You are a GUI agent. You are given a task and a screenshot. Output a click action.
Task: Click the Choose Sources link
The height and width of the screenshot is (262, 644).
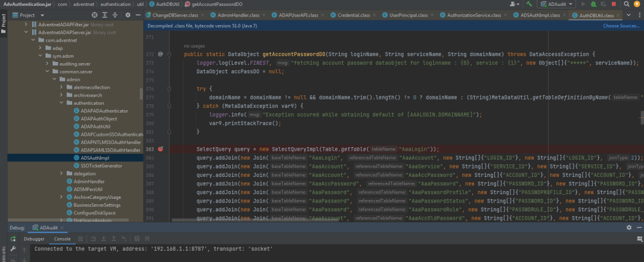[621, 26]
